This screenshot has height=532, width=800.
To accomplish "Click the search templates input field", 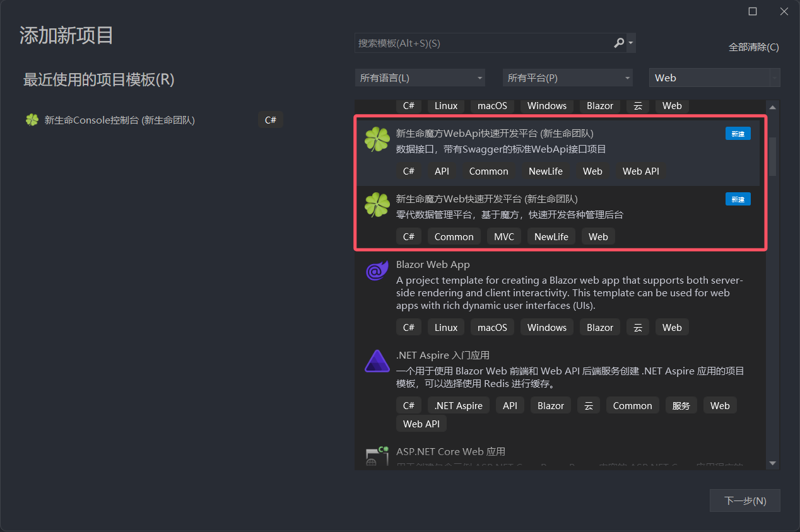I will pyautogui.click(x=484, y=43).
